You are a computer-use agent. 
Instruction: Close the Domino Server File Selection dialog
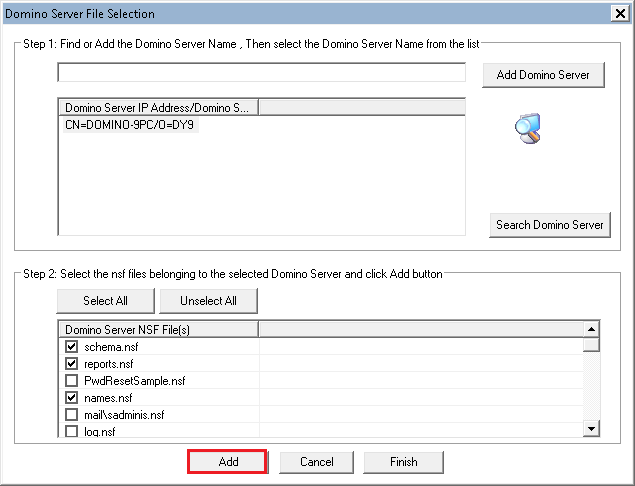(620, 13)
